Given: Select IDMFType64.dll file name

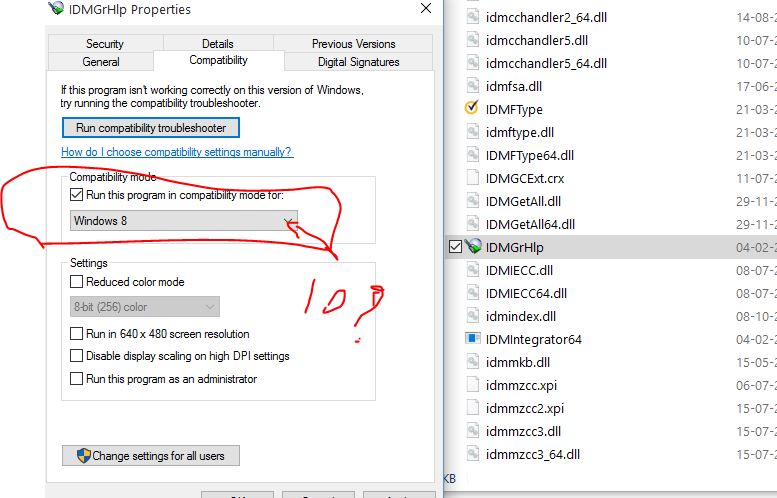Looking at the screenshot, I should [530, 156].
